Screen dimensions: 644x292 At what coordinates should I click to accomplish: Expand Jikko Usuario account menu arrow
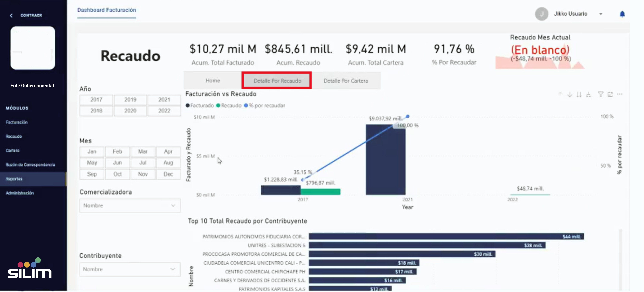point(601,14)
